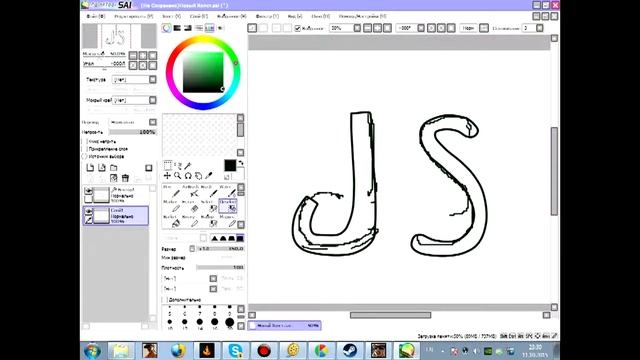Toggle the Дополнительно checkbox in brush settings
Viewport: 640px width, 360px height.
[x=165, y=300]
